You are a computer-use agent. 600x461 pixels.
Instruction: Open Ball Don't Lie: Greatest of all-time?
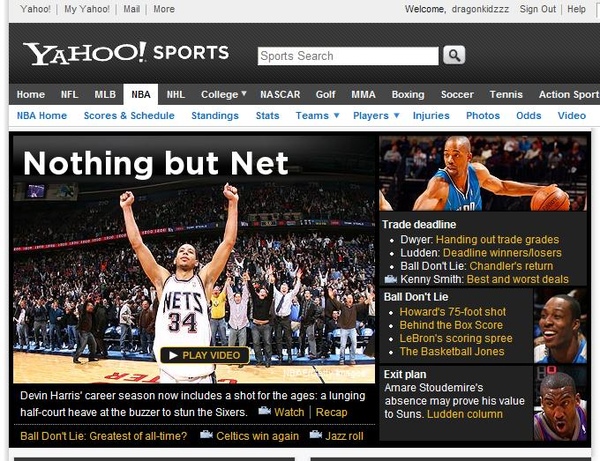tap(103, 436)
